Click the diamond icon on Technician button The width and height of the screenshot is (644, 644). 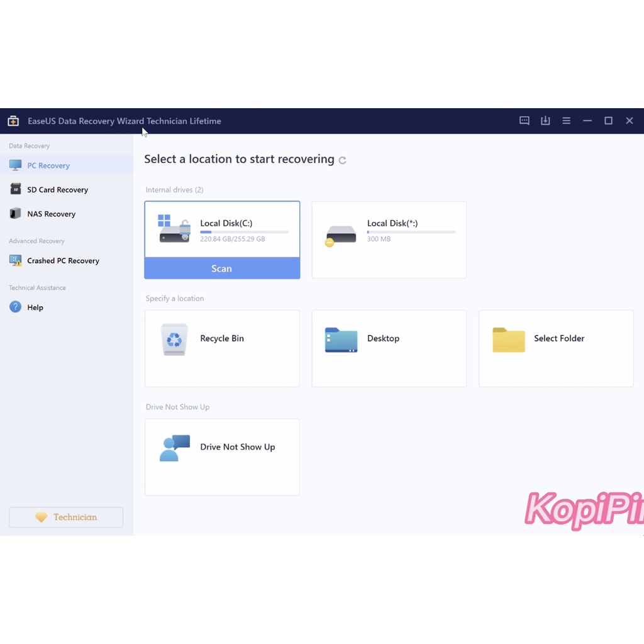tap(41, 517)
